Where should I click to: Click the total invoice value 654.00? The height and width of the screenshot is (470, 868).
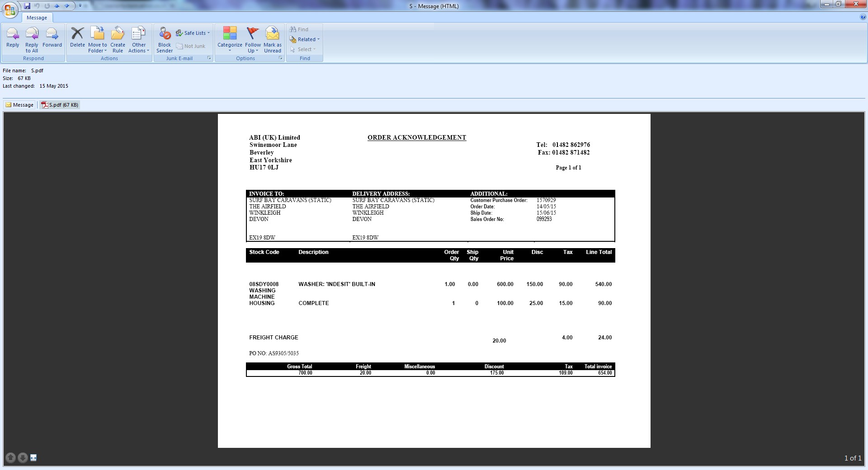click(x=605, y=373)
